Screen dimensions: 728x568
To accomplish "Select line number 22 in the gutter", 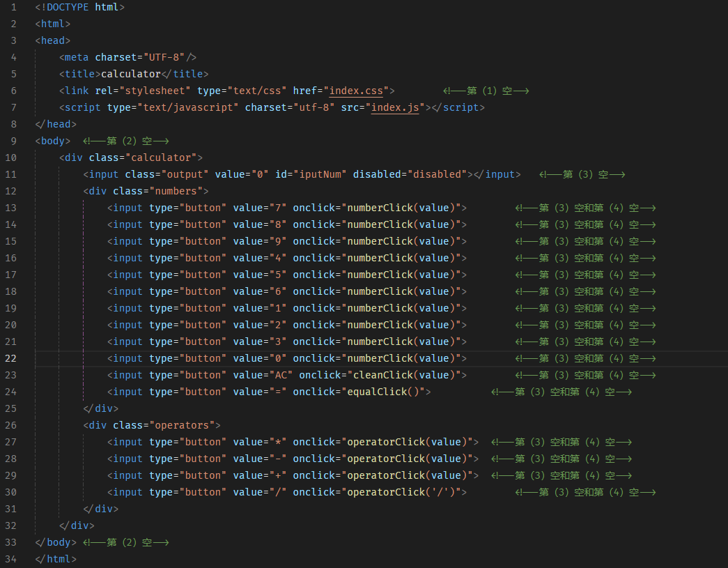I will click(x=10, y=358).
